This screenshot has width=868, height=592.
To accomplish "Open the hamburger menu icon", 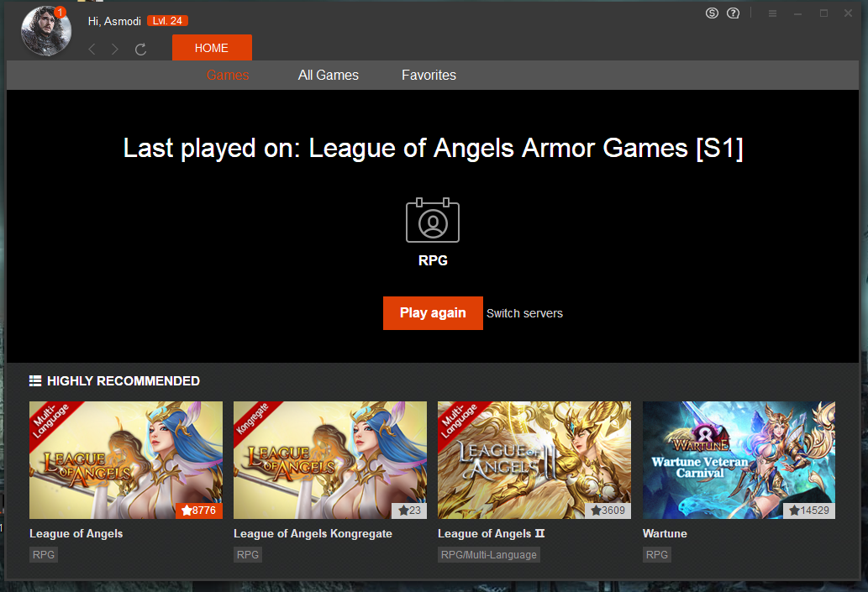I will coord(772,13).
